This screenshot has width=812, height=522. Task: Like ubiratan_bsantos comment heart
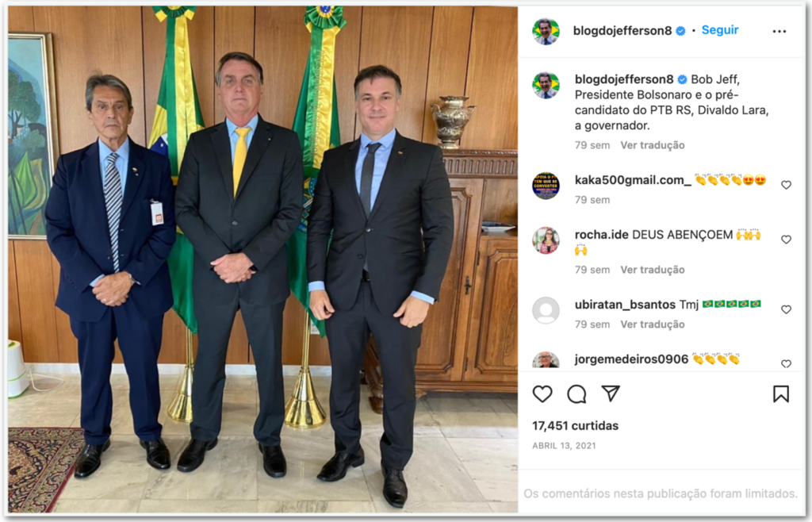[x=786, y=309]
